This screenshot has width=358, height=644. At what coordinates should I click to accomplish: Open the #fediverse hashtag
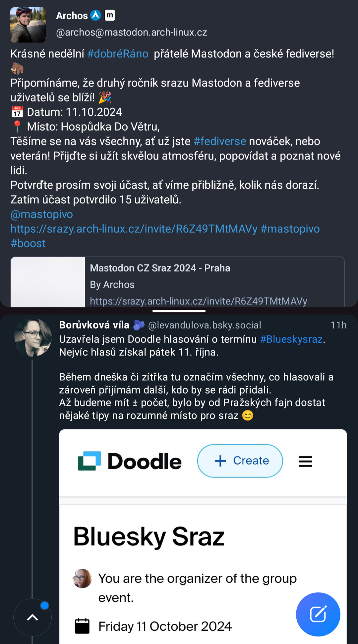pyautogui.click(x=220, y=141)
